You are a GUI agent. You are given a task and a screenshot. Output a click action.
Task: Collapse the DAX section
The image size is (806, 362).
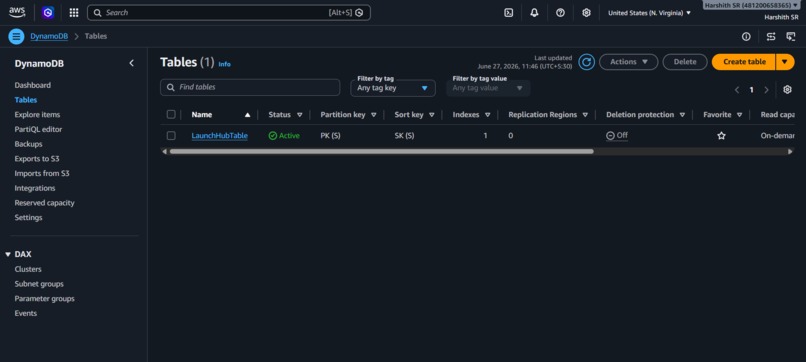8,255
